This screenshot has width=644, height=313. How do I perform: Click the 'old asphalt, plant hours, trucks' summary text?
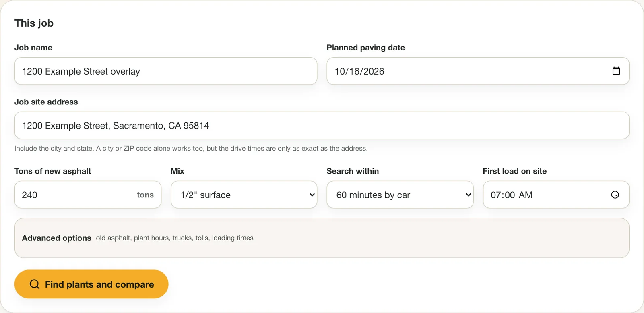[x=175, y=238]
